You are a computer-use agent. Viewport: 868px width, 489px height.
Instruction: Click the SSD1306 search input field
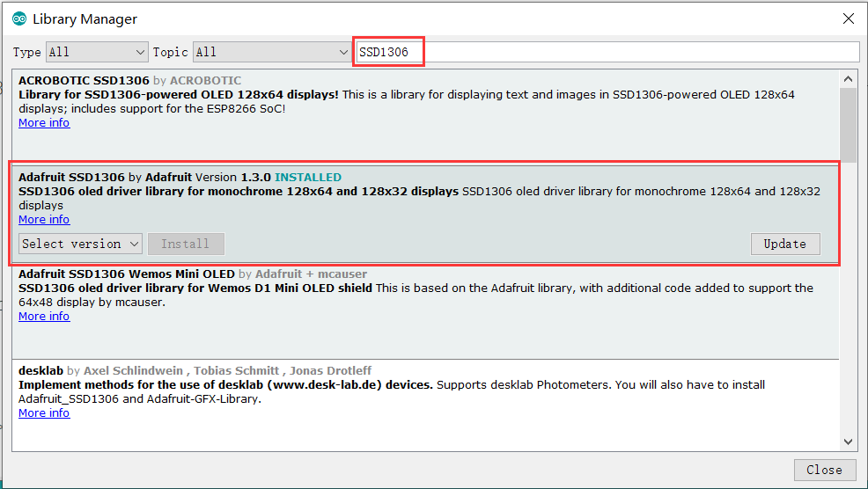(x=607, y=52)
